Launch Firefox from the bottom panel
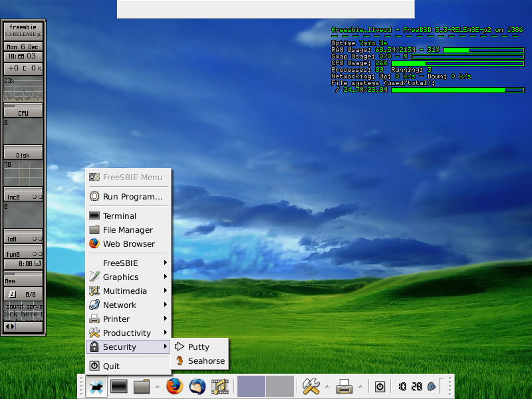Viewport: 532px width, 399px height. pos(175,386)
